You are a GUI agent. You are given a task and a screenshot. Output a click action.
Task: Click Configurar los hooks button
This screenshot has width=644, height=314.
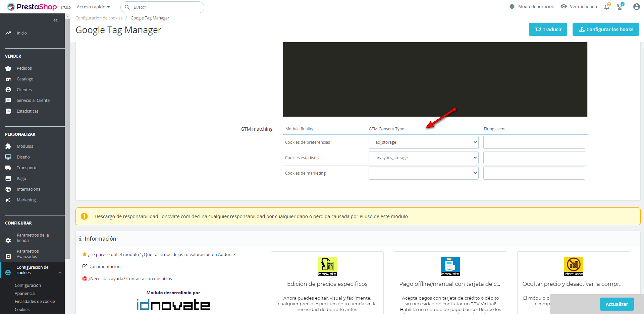pos(606,29)
